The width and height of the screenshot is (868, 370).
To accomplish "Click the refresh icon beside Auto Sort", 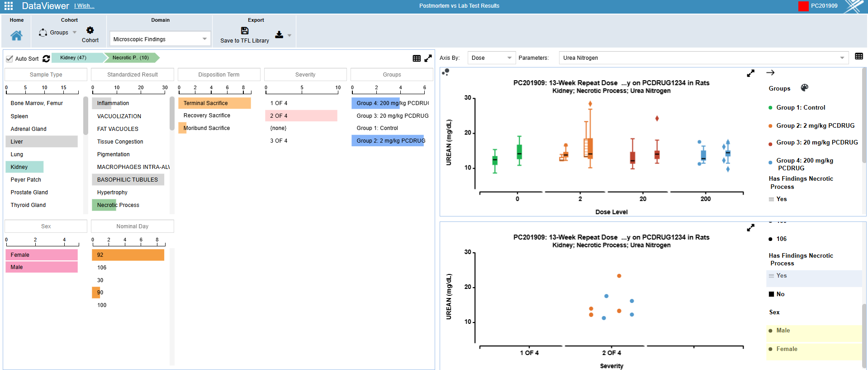I will pyautogui.click(x=46, y=59).
